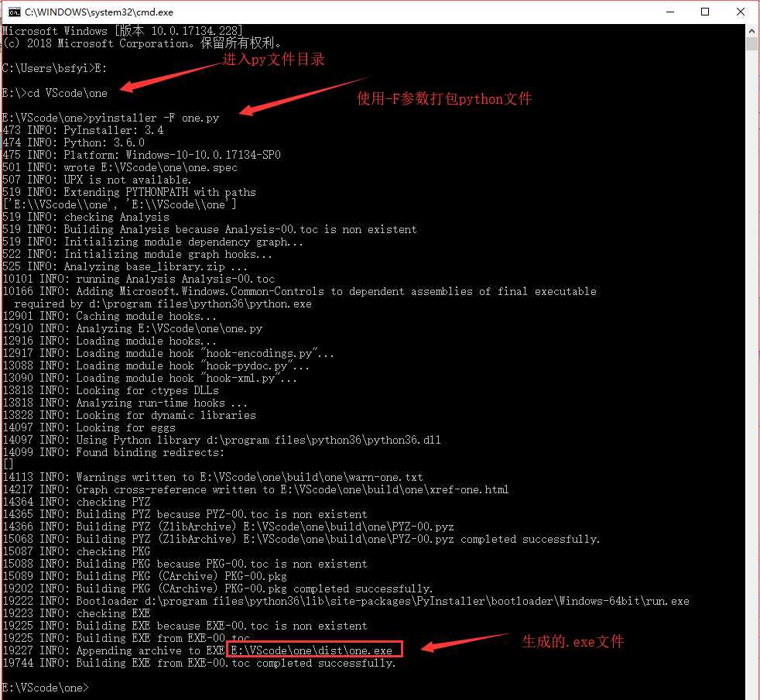The width and height of the screenshot is (760, 700).
Task: Click the final prompt "E:\VScode\one>"
Action: 46,688
